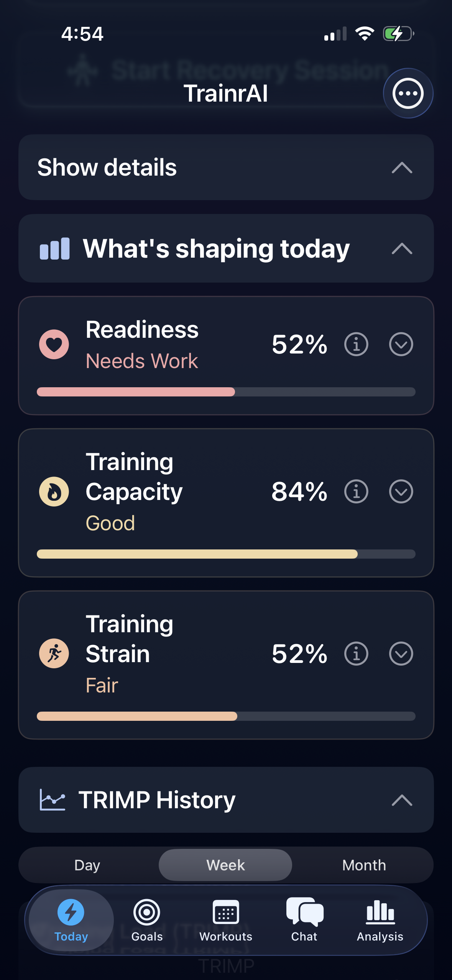Click the heart Readiness icon

click(x=54, y=344)
